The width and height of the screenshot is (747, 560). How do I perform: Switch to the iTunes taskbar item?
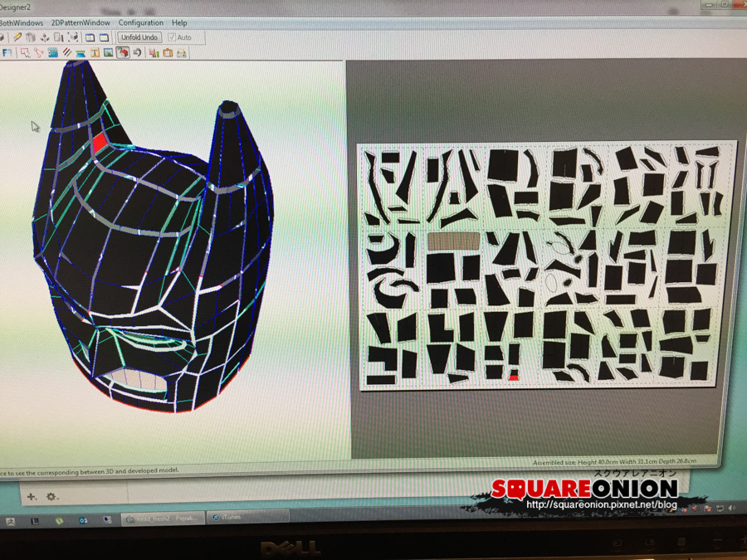(247, 518)
